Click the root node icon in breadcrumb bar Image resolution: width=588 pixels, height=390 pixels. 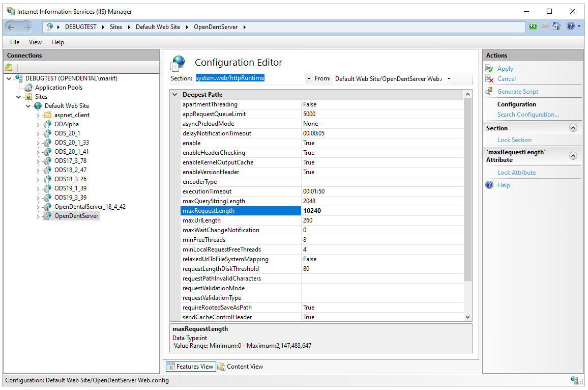pos(49,27)
